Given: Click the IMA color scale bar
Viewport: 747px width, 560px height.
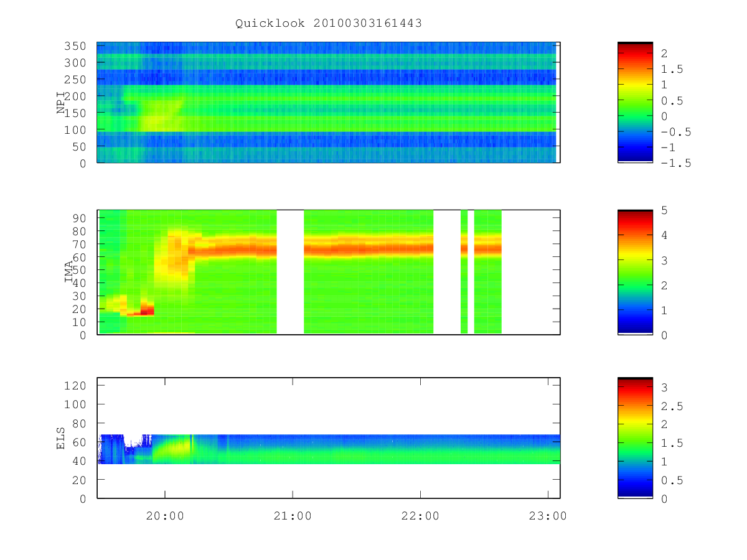Looking at the screenshot, I should coord(635,272).
